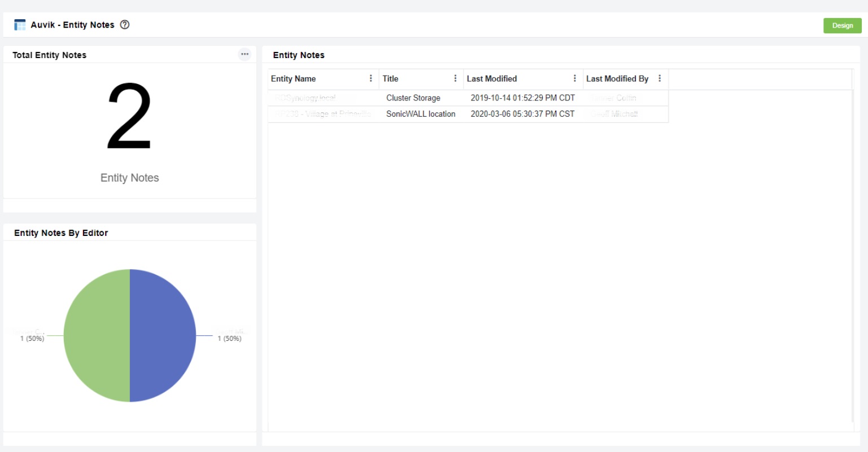Click the Entity Notes table vertical scrollbar
This screenshot has width=868, height=452.
click(x=853, y=254)
